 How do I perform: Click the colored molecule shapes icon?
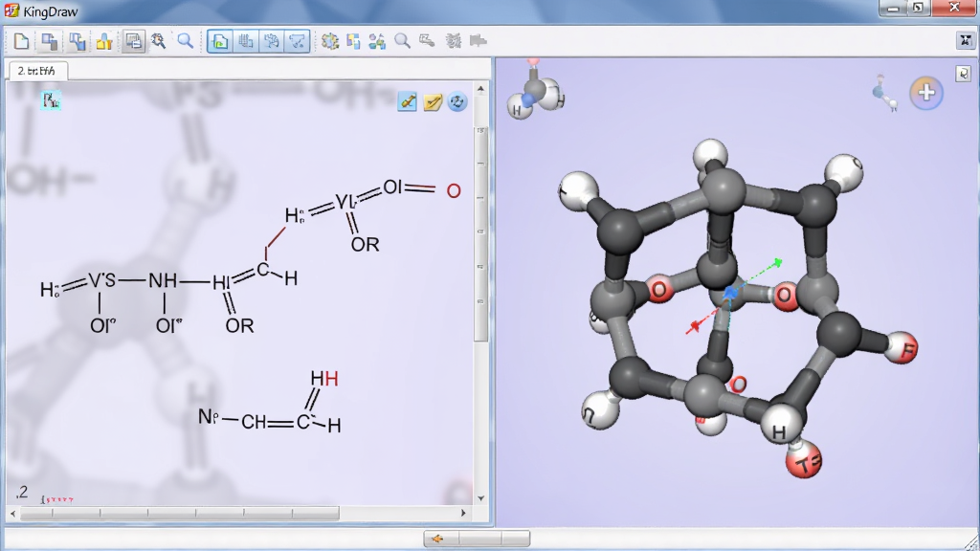(377, 41)
